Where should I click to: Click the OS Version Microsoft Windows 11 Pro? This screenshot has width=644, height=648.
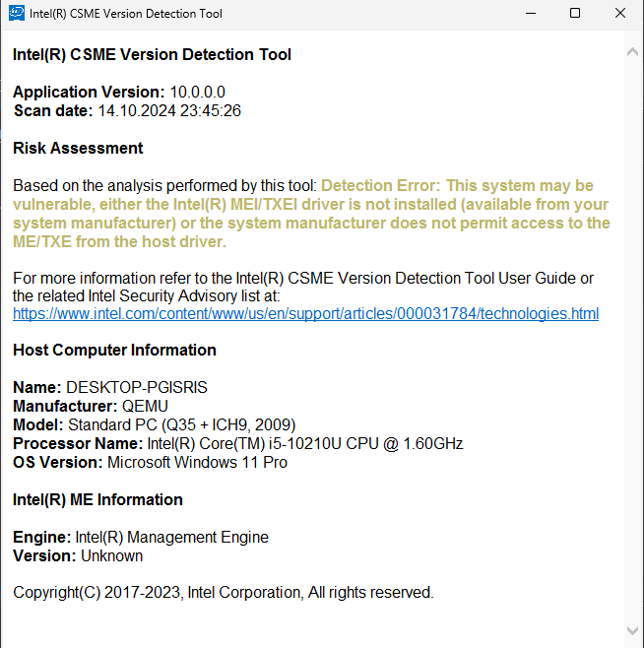[197, 462]
